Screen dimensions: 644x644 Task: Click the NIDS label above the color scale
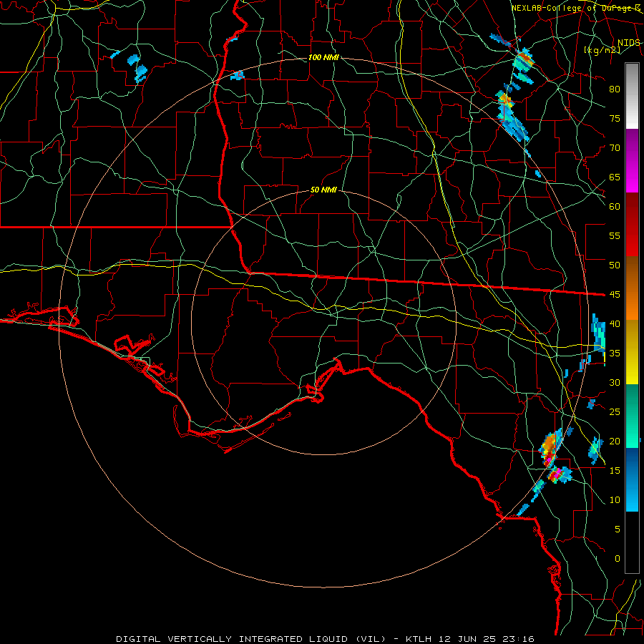pos(628,43)
